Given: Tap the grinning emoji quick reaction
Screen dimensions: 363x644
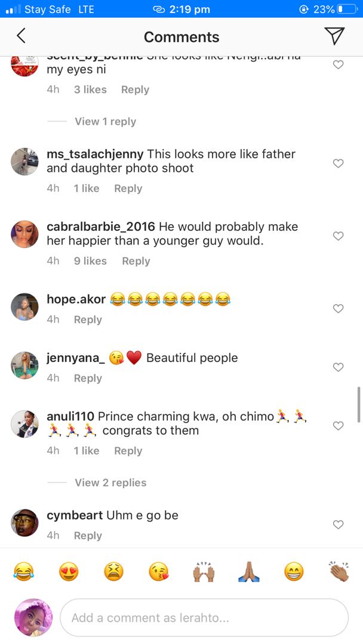Looking at the screenshot, I should (x=293, y=571).
